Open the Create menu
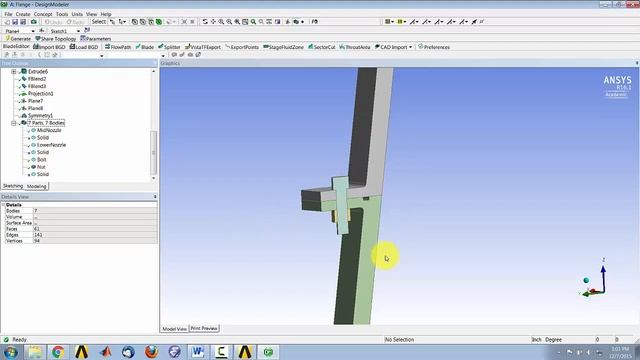 coord(23,14)
